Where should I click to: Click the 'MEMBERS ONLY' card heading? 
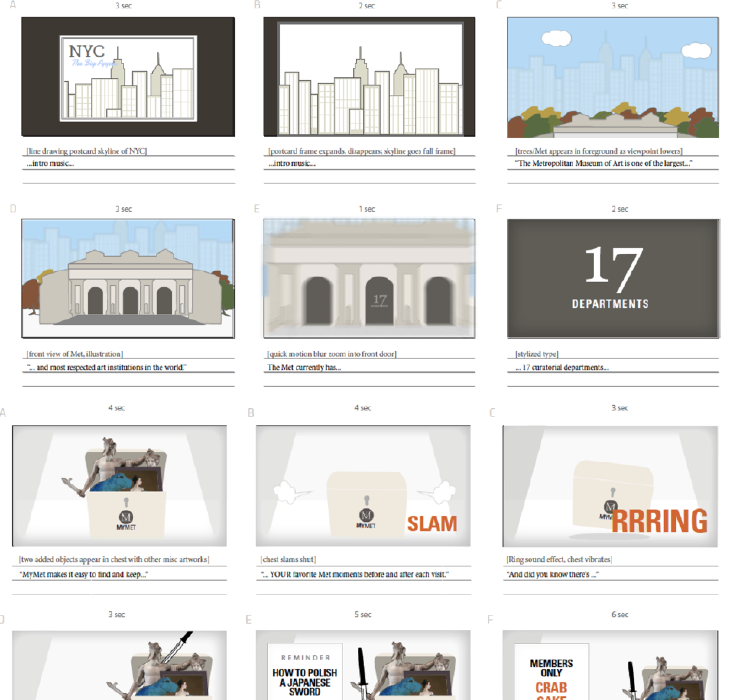click(552, 668)
